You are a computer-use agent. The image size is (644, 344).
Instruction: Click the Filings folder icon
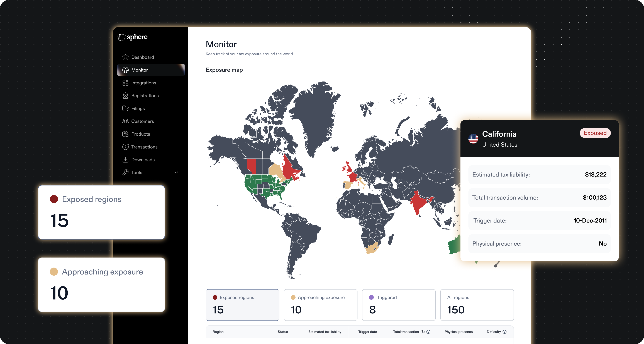point(125,108)
